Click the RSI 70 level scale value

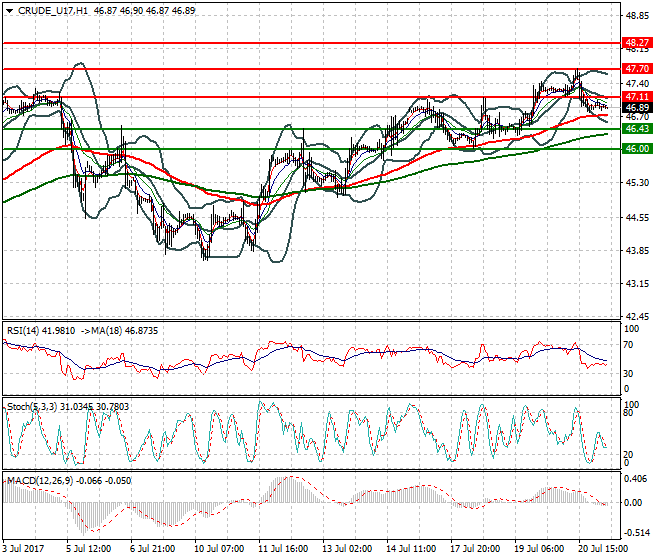(628, 345)
